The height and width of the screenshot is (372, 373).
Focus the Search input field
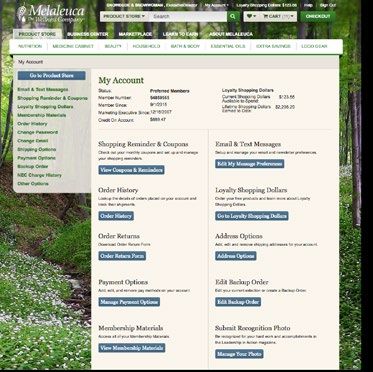coord(188,16)
